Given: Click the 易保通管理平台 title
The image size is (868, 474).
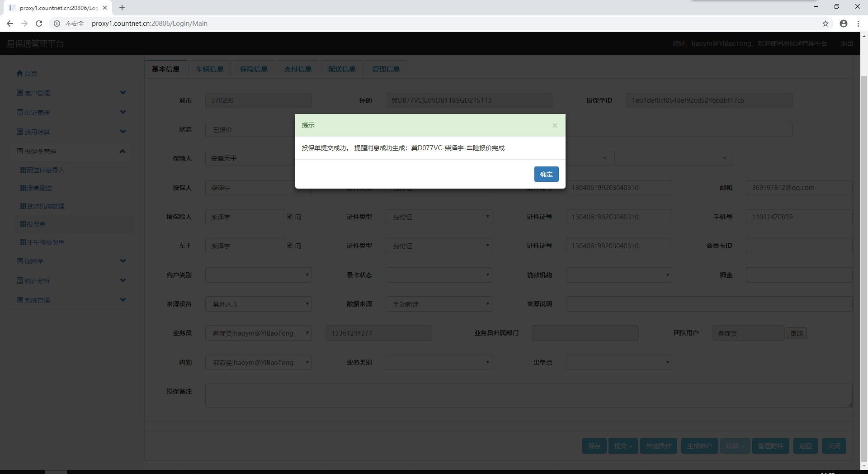Looking at the screenshot, I should (35, 43).
